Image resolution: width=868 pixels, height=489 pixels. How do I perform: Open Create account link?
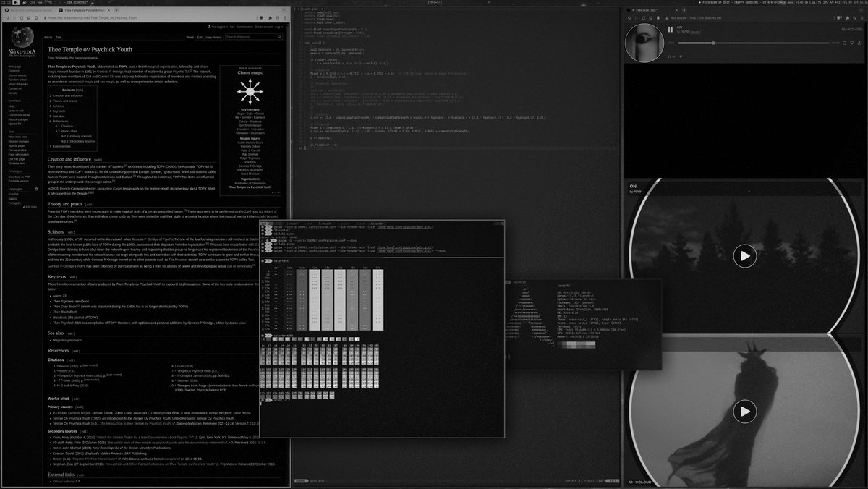(264, 27)
